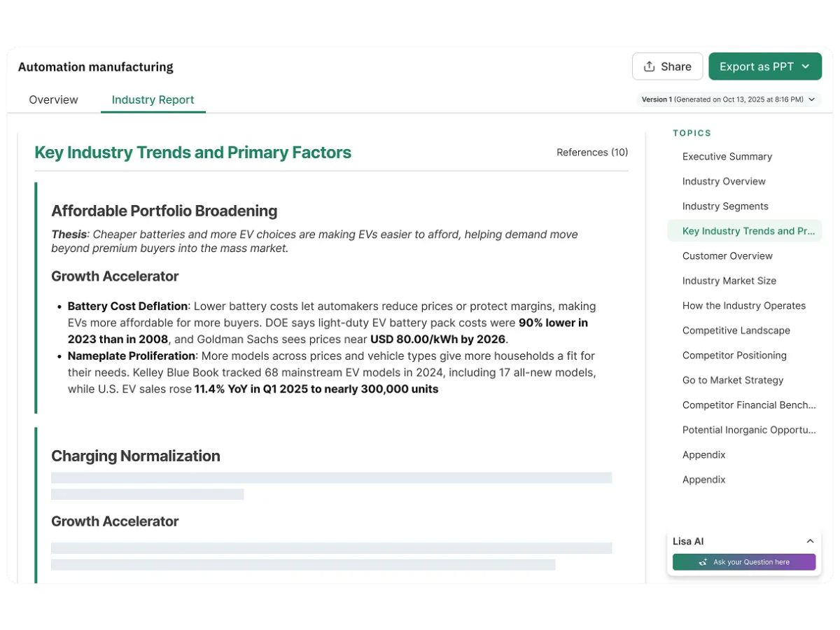Select the Industry Report tab

[153, 99]
